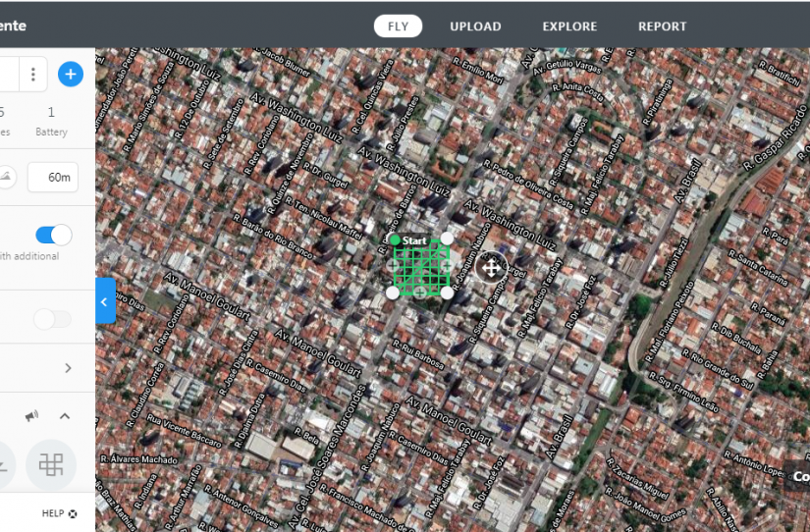
Task: Click the green Start marker on the map
Action: (396, 239)
